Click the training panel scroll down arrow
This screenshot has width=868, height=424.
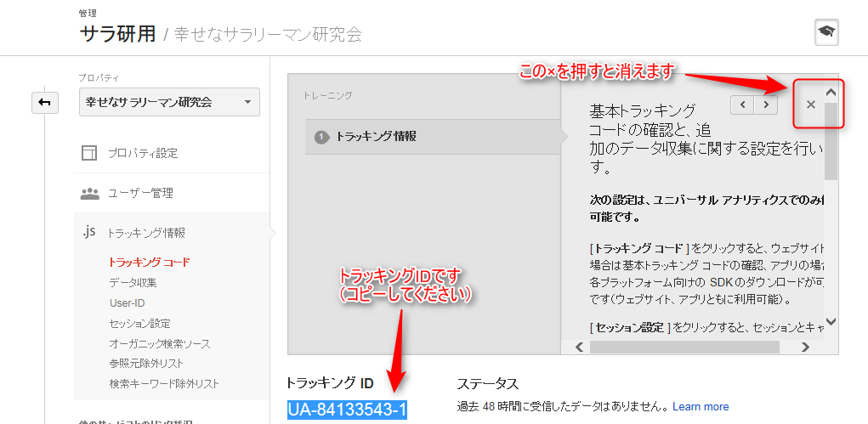(831, 321)
